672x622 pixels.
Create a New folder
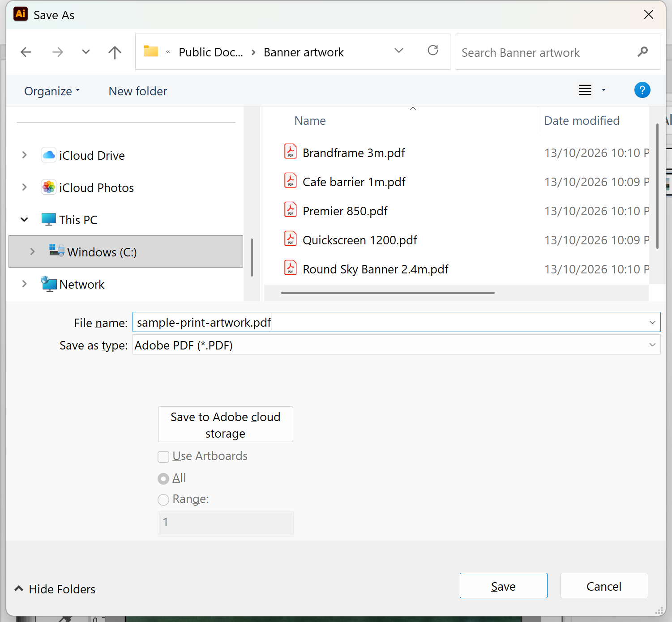coord(137,91)
